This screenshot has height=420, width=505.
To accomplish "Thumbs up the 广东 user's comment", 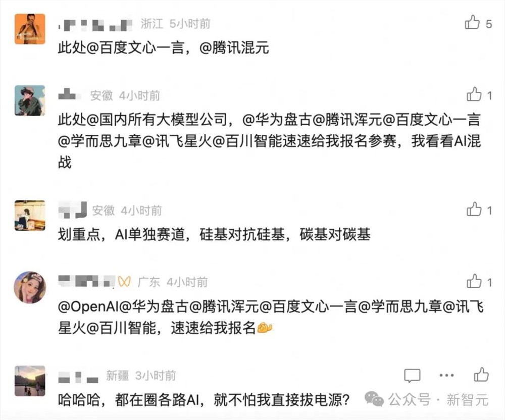I will pyautogui.click(x=474, y=282).
